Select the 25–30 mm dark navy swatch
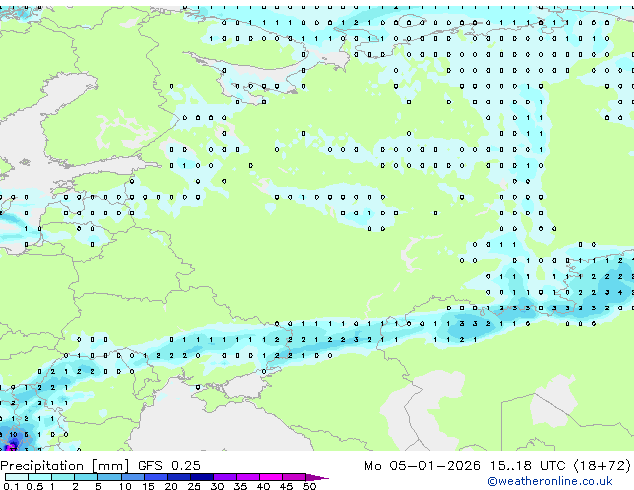Screen dimensions: 634x490 [202, 477]
